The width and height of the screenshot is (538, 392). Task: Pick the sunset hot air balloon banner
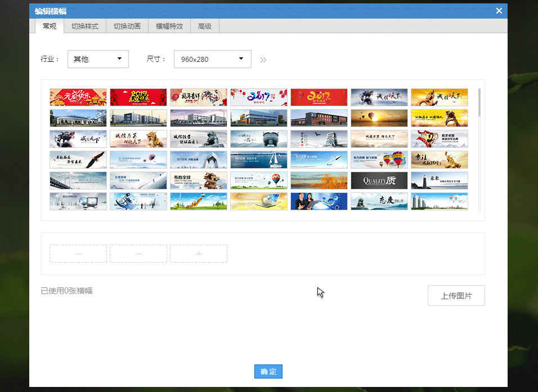(379, 118)
